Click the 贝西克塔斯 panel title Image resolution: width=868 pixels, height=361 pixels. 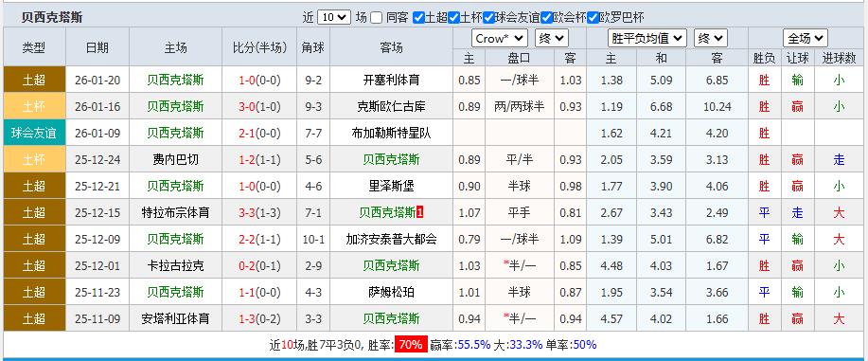pyautogui.click(x=52, y=17)
